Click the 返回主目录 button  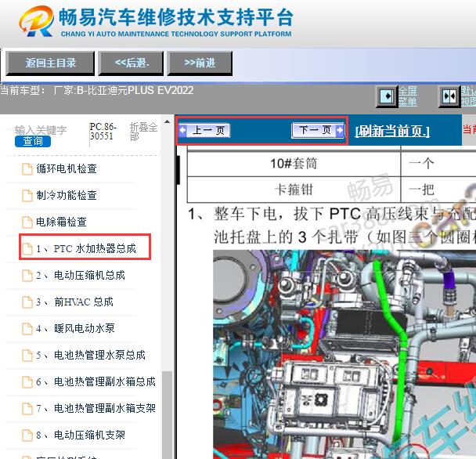click(50, 63)
